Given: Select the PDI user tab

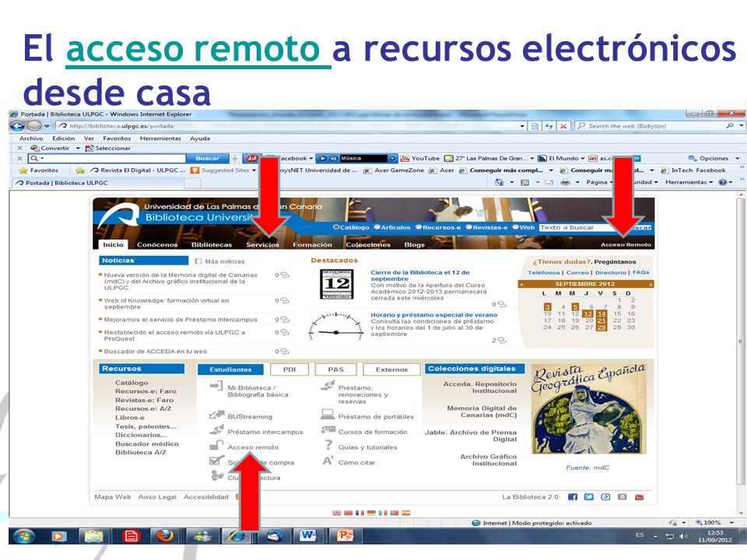Looking at the screenshot, I should [289, 369].
